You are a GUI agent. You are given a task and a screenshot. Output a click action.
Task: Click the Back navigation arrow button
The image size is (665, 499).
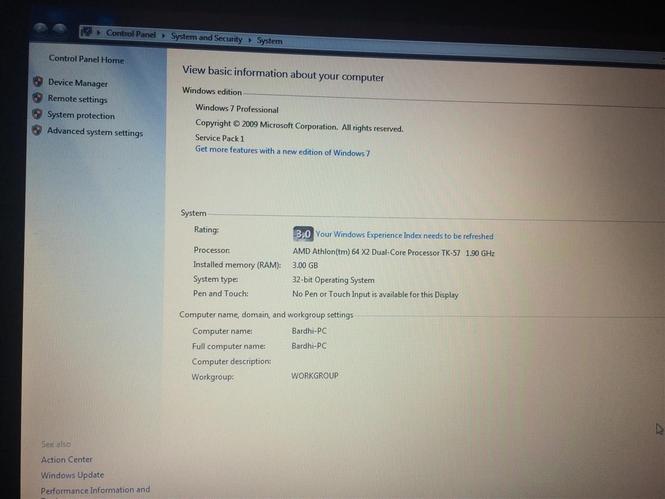(x=40, y=28)
